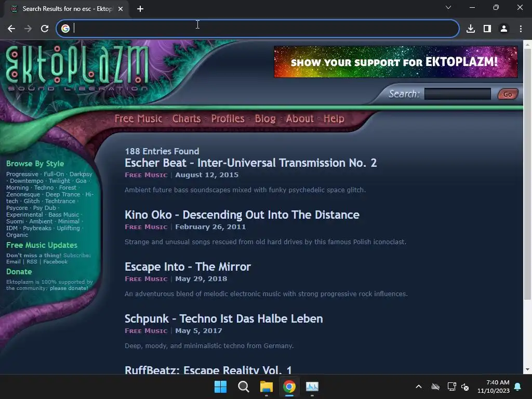Open the Chrome downloads icon
Screen dimensions: 532x399
[471, 29]
